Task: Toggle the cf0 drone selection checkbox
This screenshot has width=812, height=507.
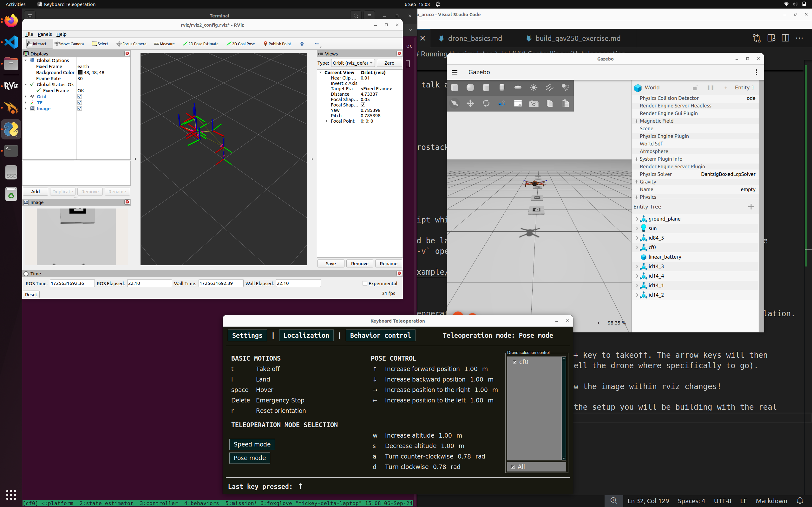Action: (x=515, y=362)
